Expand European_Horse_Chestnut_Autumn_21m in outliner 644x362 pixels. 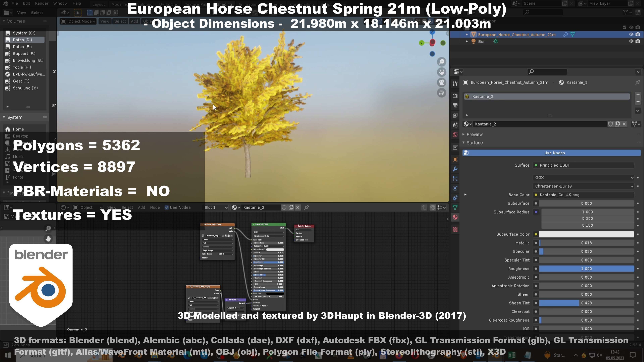pyautogui.click(x=467, y=35)
